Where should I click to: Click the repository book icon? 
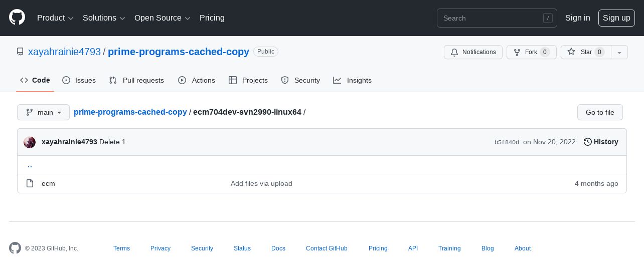(x=20, y=52)
